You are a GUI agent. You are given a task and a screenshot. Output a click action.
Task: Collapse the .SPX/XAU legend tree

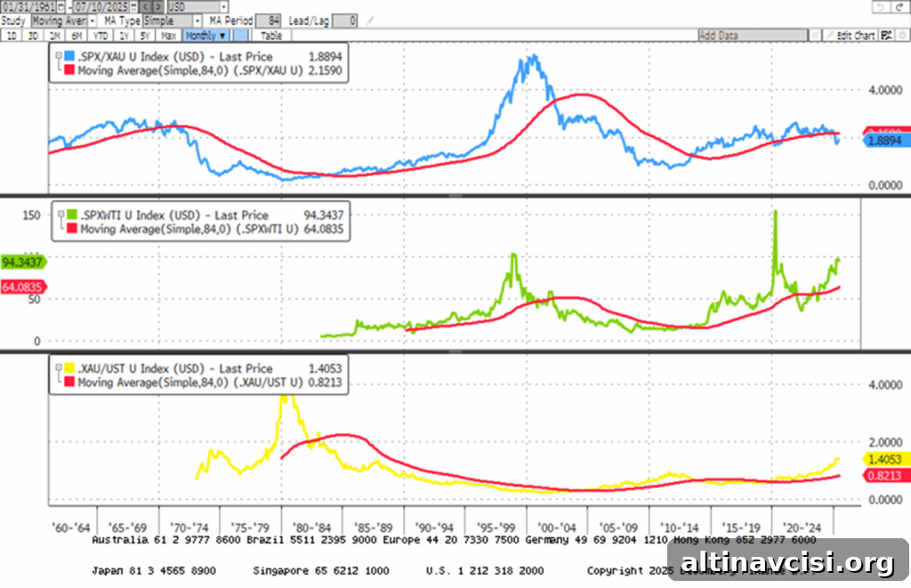pos(59,56)
